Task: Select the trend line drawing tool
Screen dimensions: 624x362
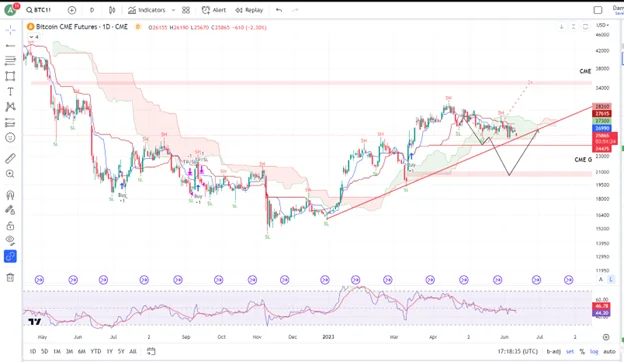Action: pyautogui.click(x=10, y=46)
